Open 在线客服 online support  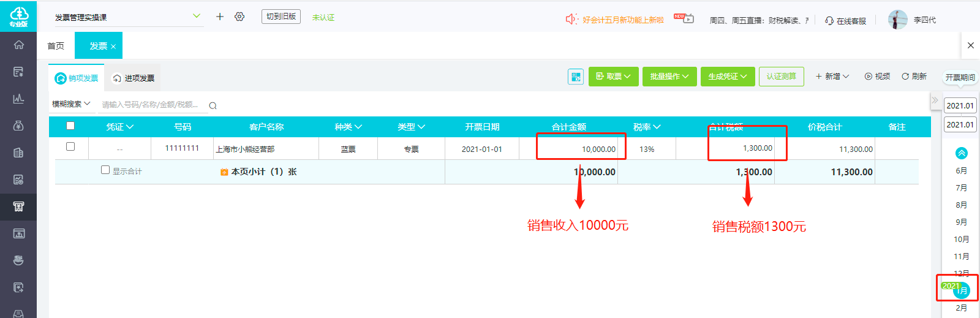tap(845, 21)
